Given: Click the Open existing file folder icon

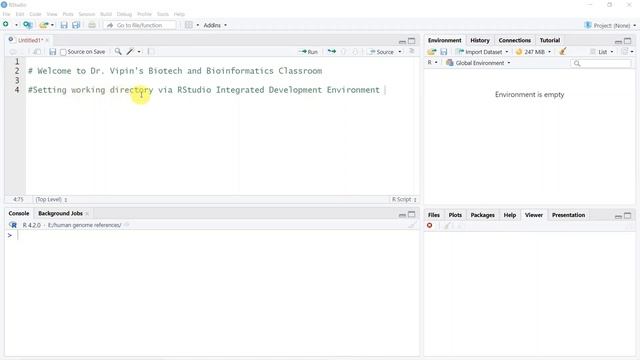Looking at the screenshot, I should click(44, 25).
